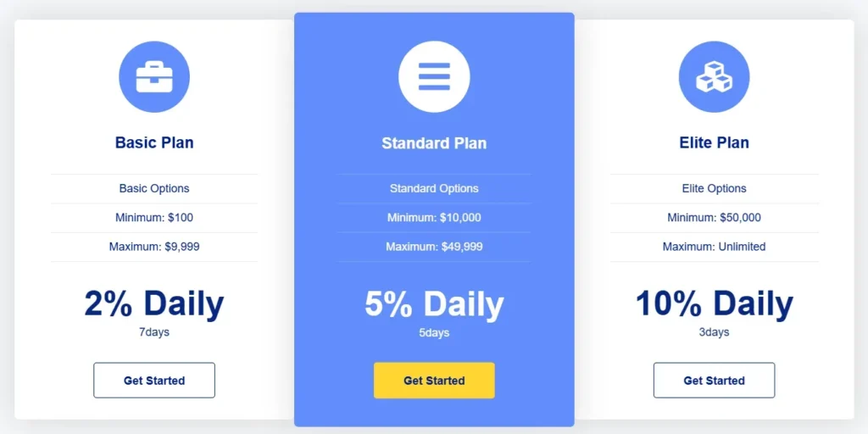Click the Maximum: $9,999 row
The image size is (868, 434).
point(154,247)
